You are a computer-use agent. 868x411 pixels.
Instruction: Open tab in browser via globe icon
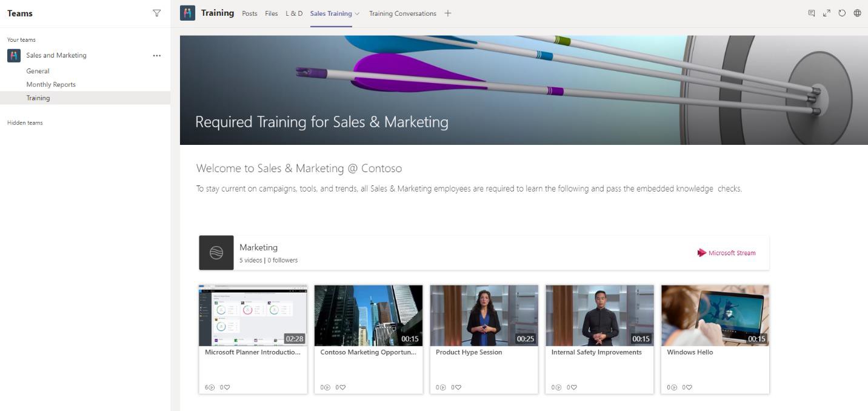(x=857, y=13)
